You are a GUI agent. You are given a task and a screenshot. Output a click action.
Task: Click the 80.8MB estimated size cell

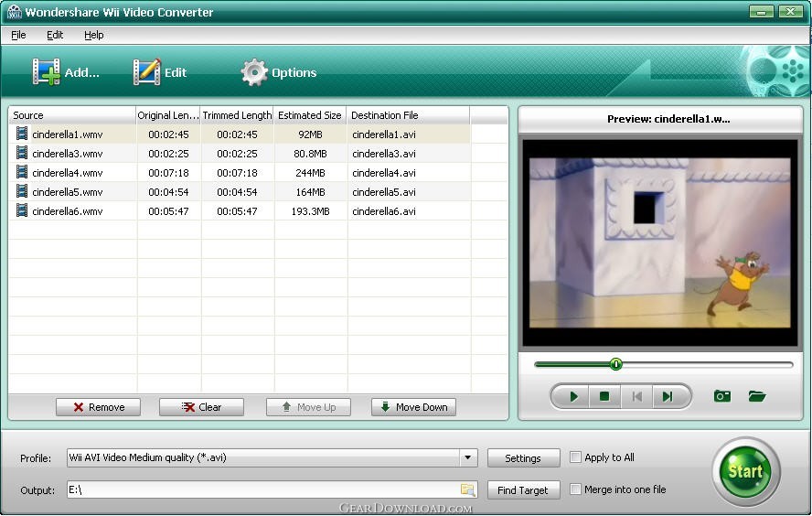click(310, 154)
